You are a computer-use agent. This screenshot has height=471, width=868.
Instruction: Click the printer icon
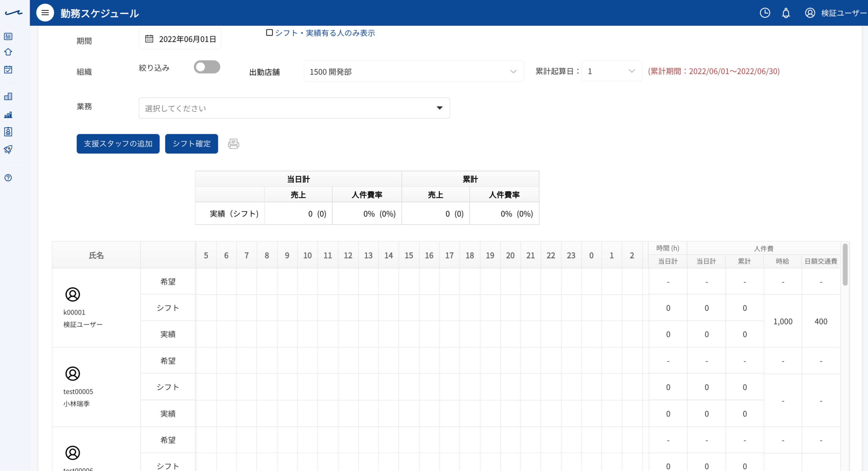click(x=234, y=144)
